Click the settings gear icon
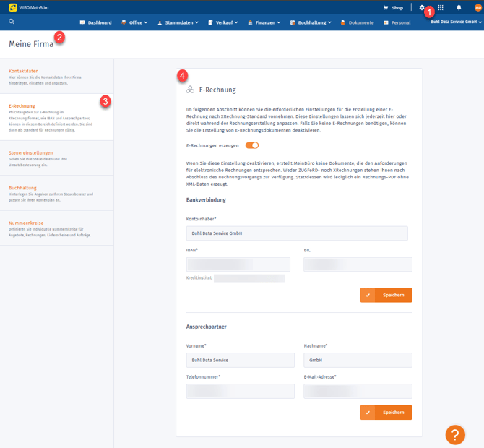 422,7
